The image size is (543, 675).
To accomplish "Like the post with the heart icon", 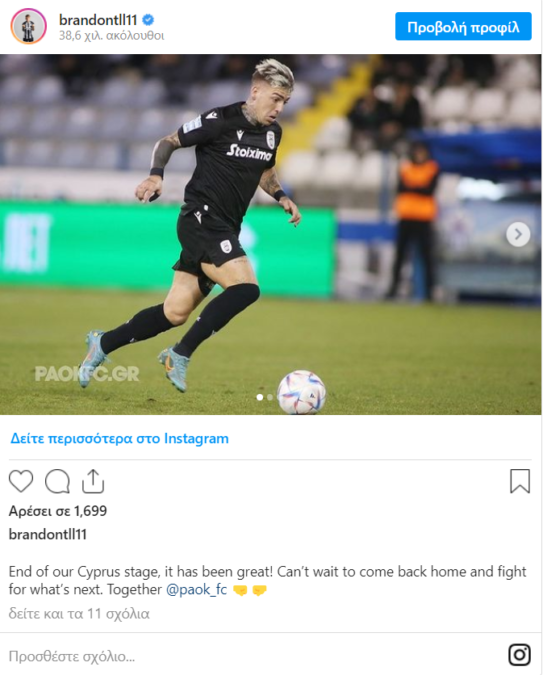I will click(21, 481).
